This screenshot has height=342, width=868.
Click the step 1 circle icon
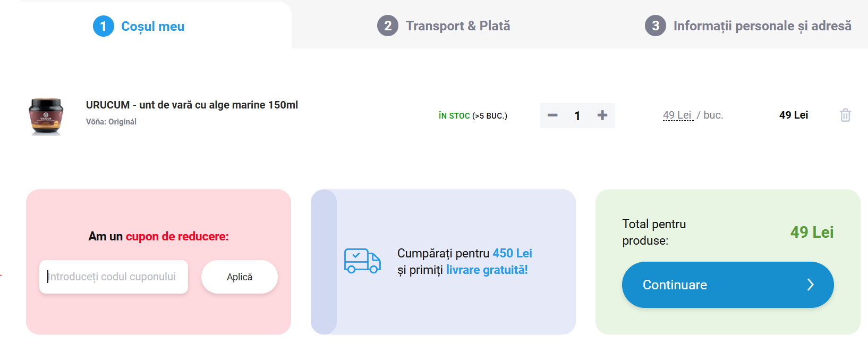click(x=104, y=26)
